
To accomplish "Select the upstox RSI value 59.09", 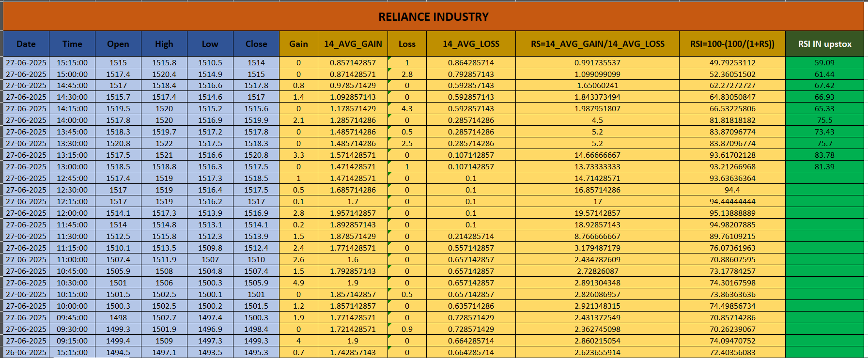I will point(824,62).
